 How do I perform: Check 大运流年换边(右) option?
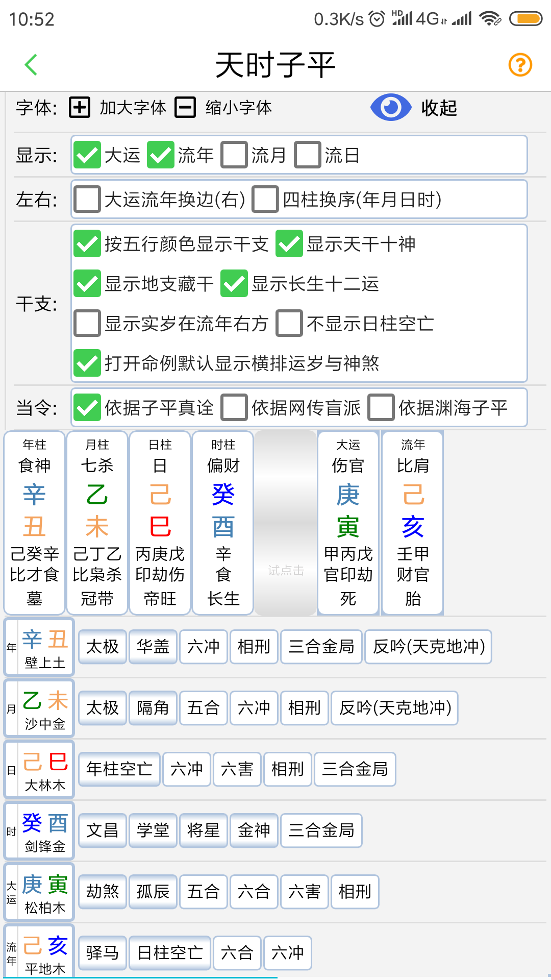pyautogui.click(x=87, y=199)
